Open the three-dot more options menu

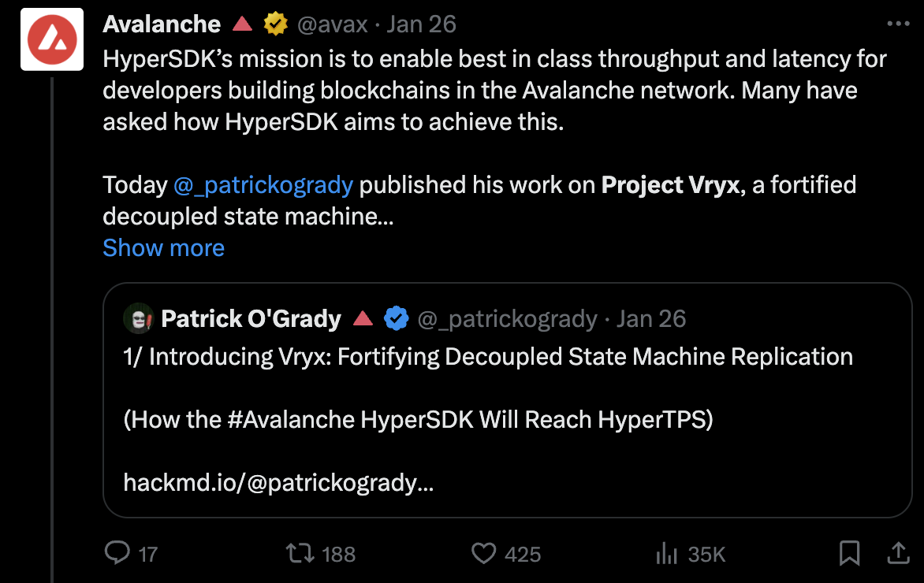click(898, 24)
